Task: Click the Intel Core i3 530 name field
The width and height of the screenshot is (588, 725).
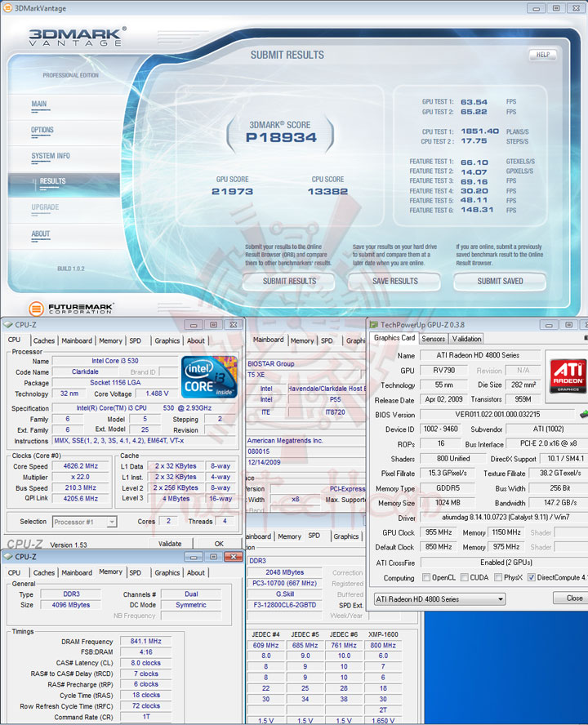Action: pos(114,361)
